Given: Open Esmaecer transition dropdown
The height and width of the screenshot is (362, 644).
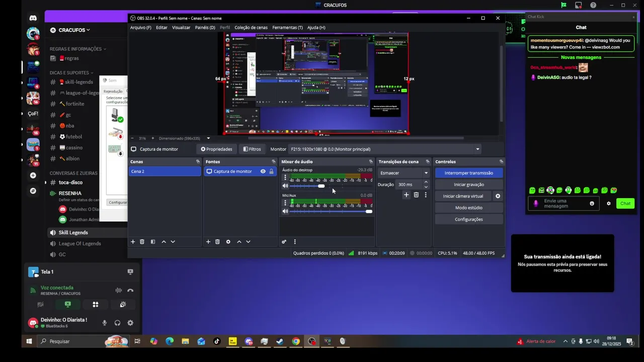Looking at the screenshot, I should pos(404,173).
